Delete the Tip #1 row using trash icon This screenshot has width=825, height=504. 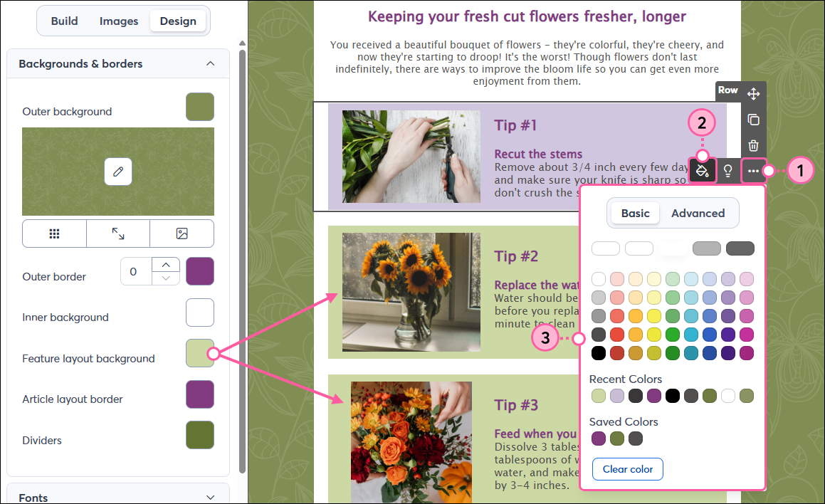coord(753,145)
